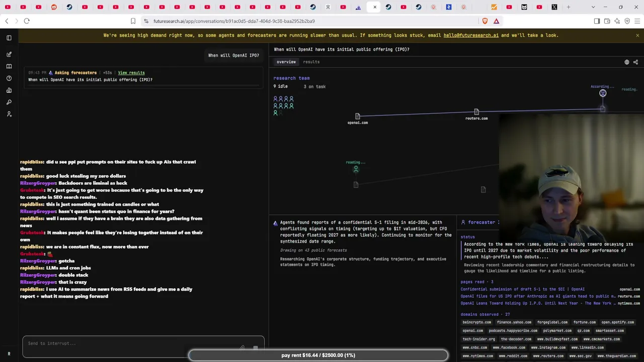Click the View results link
This screenshot has width=644, height=362.
pos(131,72)
